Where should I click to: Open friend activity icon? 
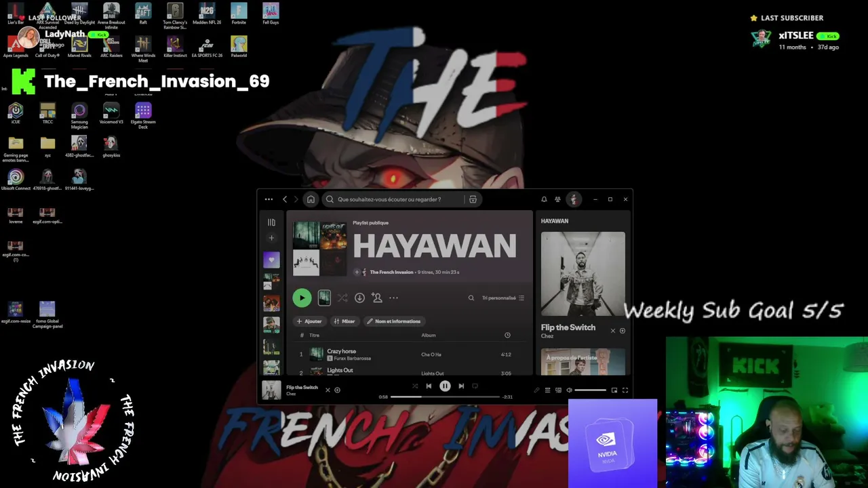click(557, 199)
